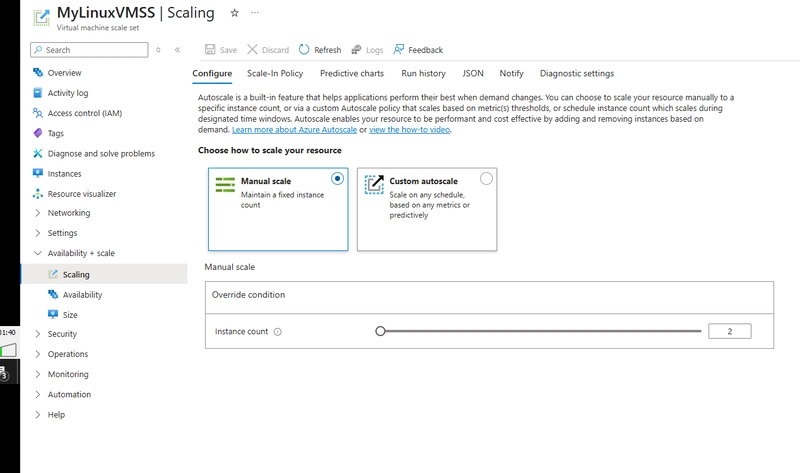800x473 pixels.
Task: Click the Logs icon in toolbar
Action: [356, 49]
